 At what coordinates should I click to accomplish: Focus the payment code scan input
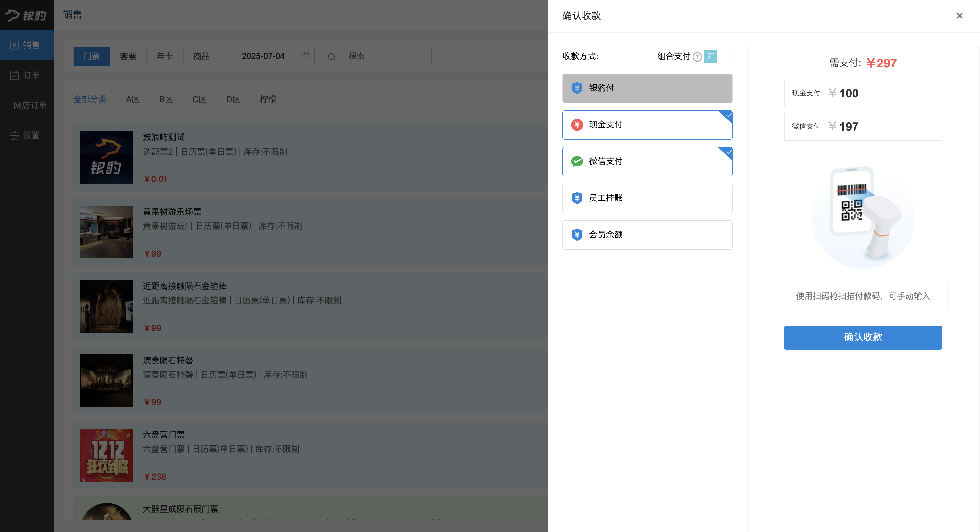coord(863,296)
